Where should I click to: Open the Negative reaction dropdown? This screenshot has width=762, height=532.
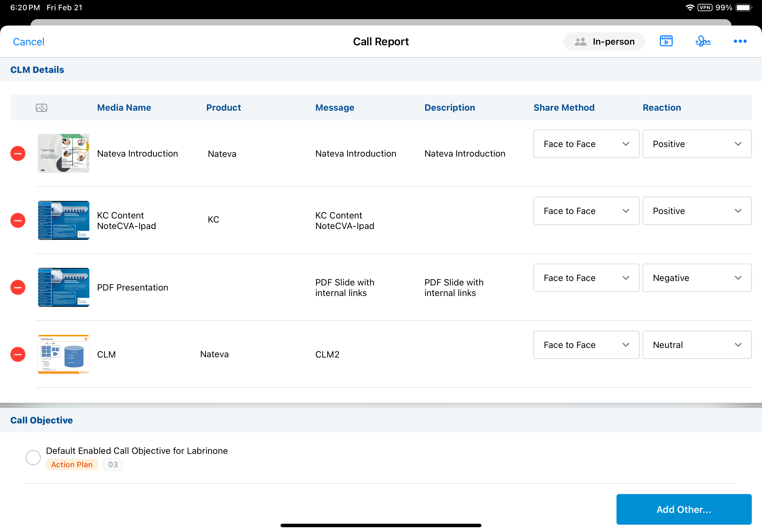pos(697,278)
